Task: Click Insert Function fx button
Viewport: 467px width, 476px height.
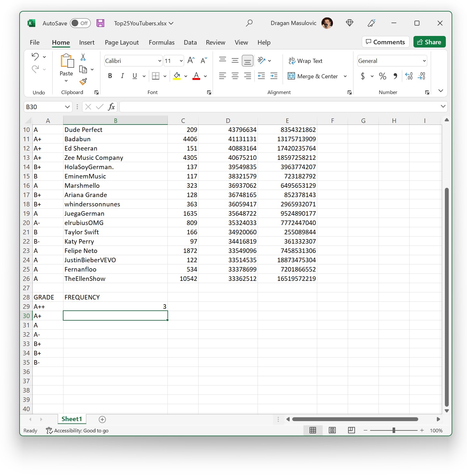Action: click(x=111, y=107)
